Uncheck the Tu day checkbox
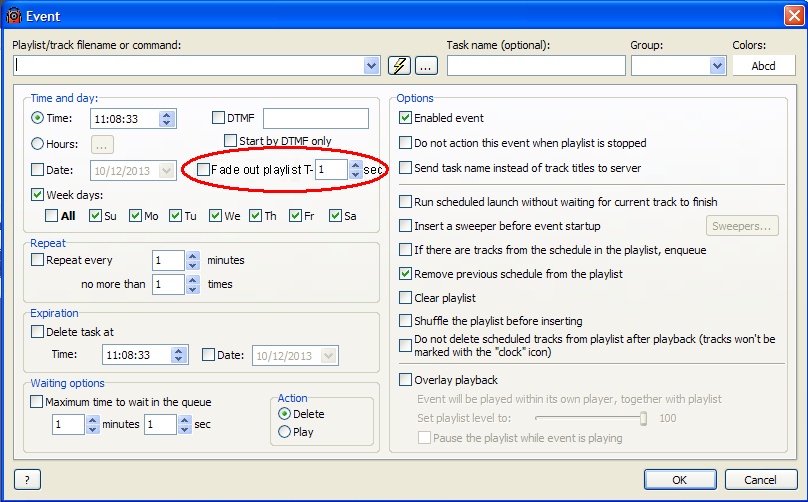The image size is (808, 502). point(176,215)
